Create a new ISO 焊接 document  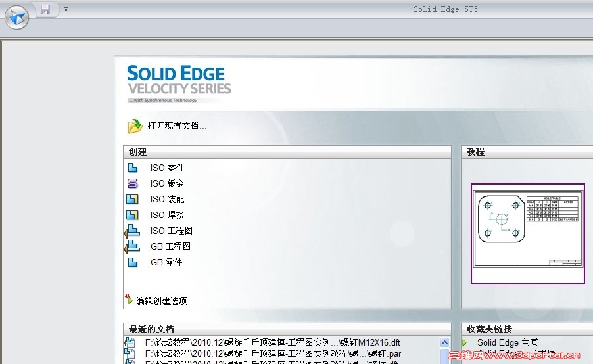tap(167, 215)
